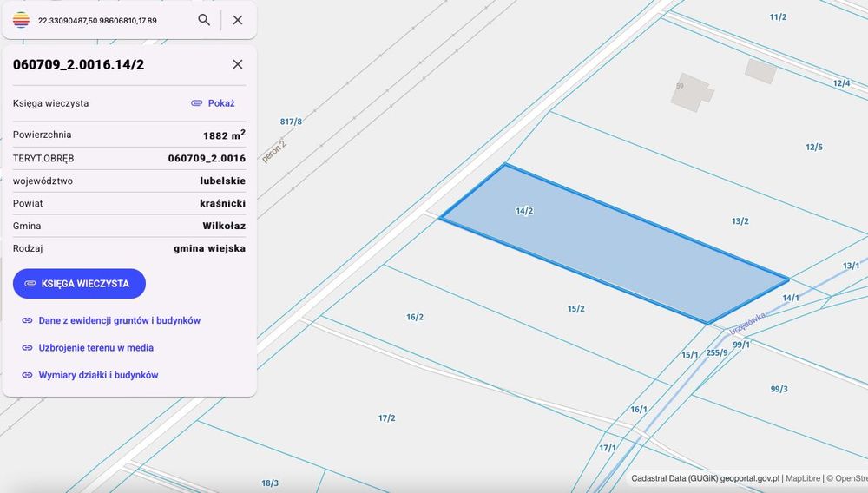Click the województwo value lubelskie
868x493 pixels.
(222, 181)
